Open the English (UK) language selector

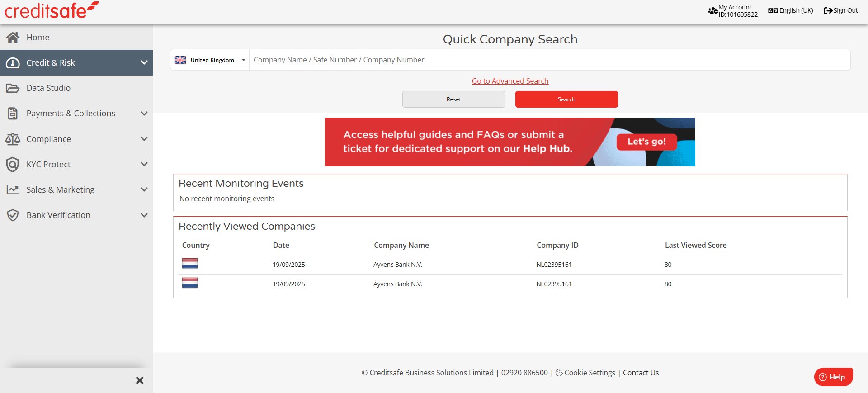790,10
